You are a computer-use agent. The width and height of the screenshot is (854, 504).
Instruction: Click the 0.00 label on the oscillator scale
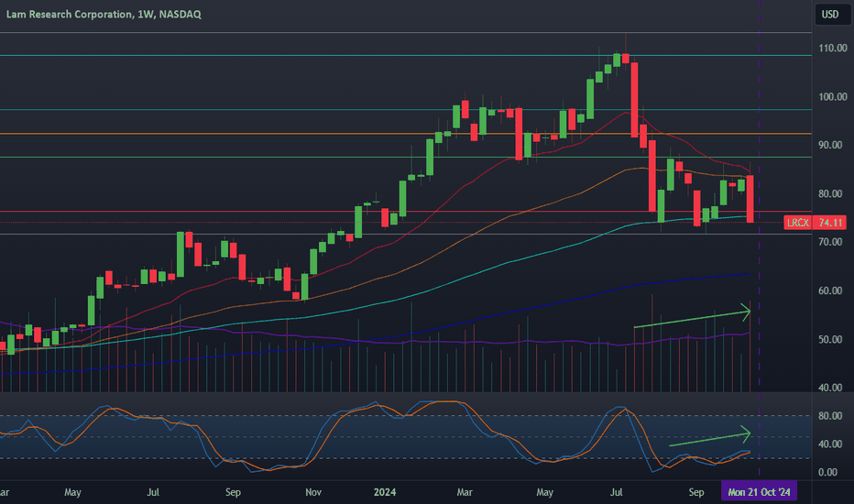827,473
